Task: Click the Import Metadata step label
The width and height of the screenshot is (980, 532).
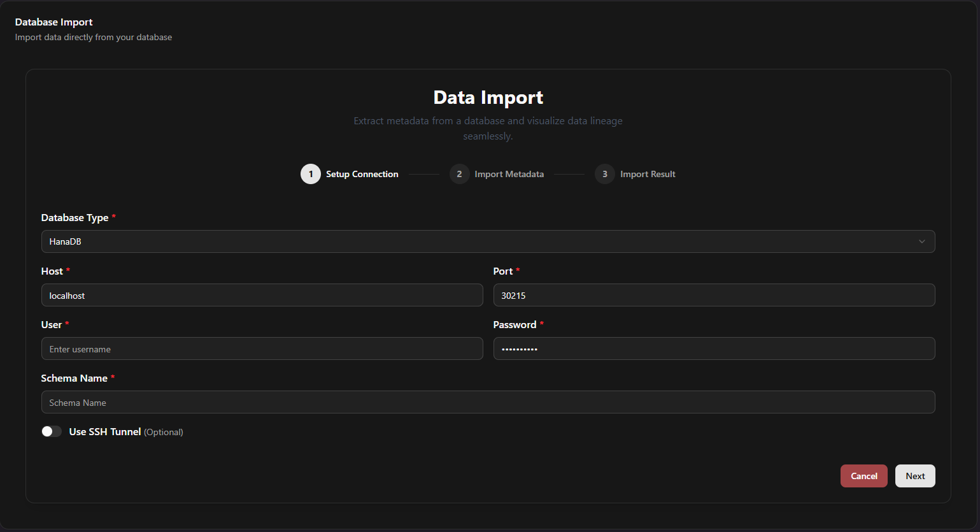Action: point(509,174)
